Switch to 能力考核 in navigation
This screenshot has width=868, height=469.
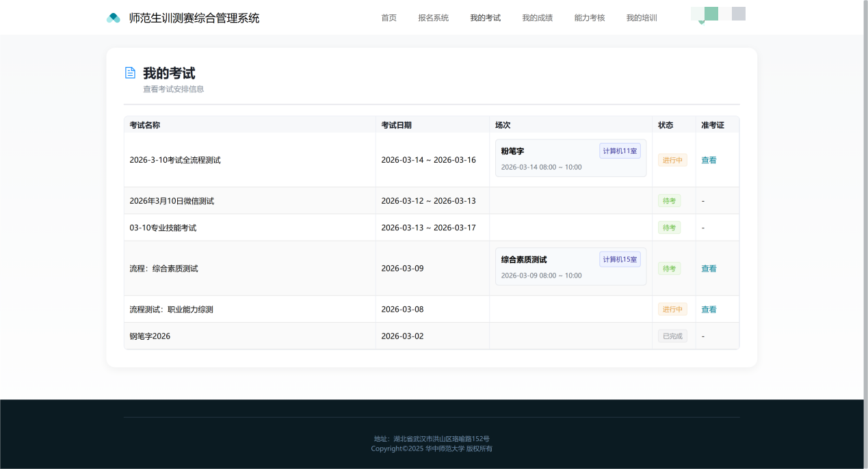tap(590, 18)
